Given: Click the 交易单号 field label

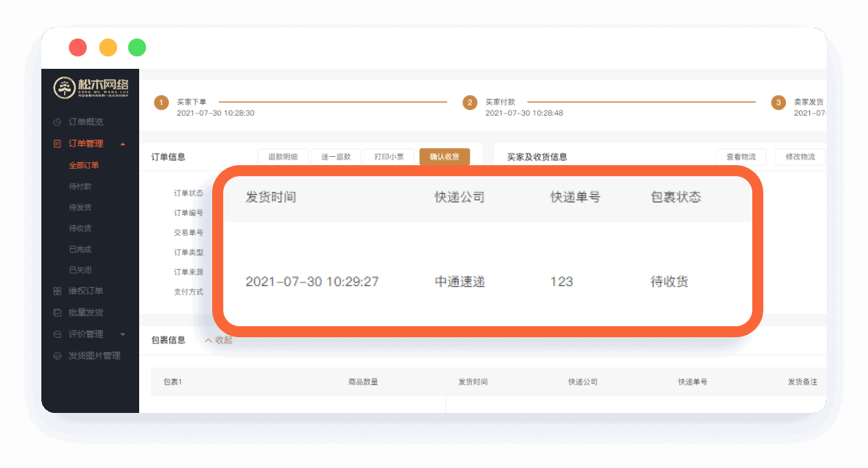Looking at the screenshot, I should pos(188,233).
